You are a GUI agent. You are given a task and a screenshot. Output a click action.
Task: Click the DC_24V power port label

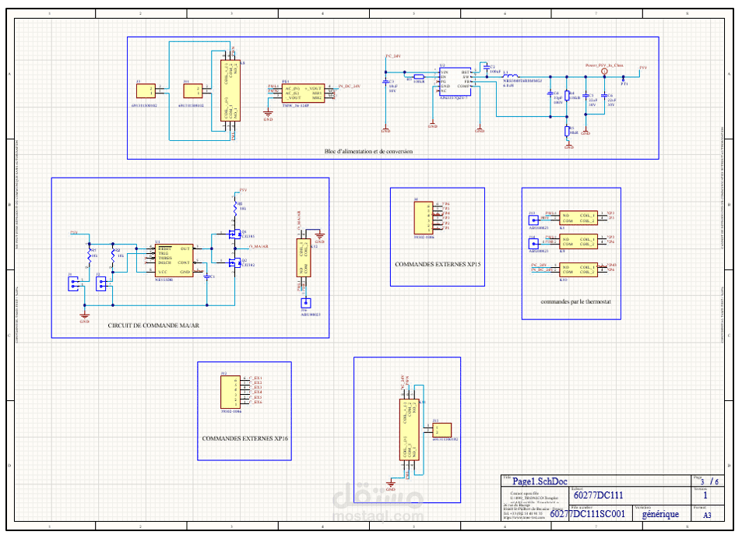[x=393, y=56]
